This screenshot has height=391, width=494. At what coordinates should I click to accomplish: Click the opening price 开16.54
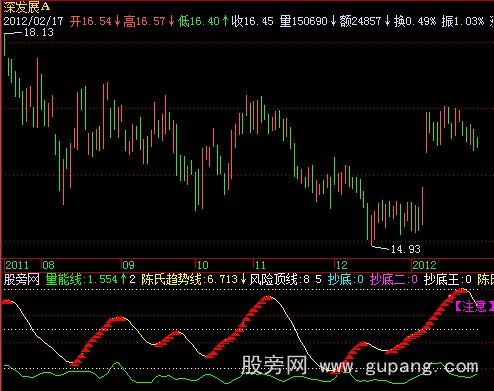click(x=91, y=21)
